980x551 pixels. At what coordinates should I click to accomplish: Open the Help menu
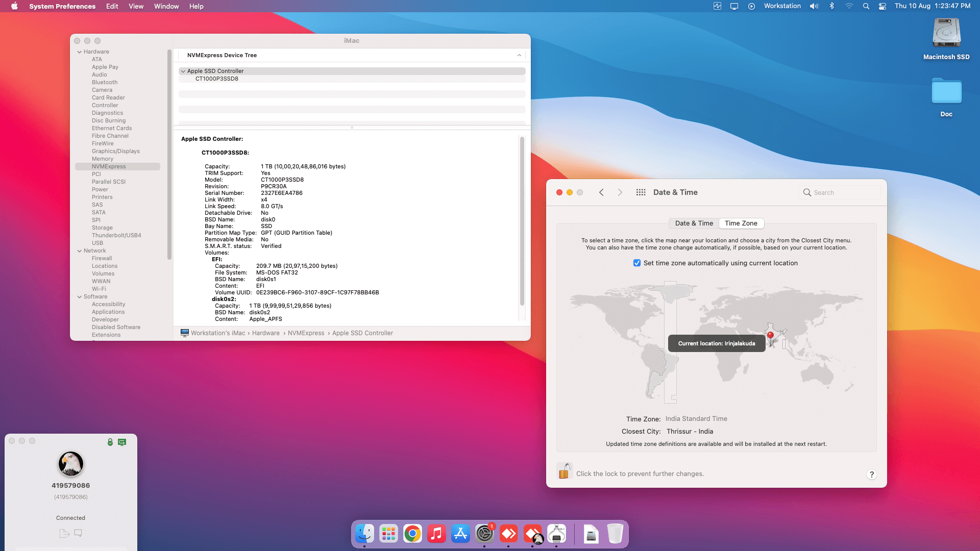196,6
